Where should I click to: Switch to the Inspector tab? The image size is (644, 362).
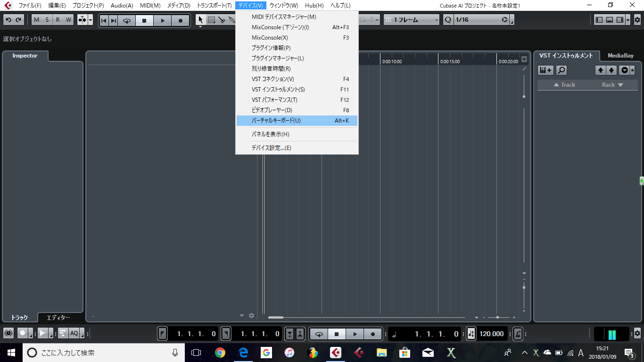[25, 56]
